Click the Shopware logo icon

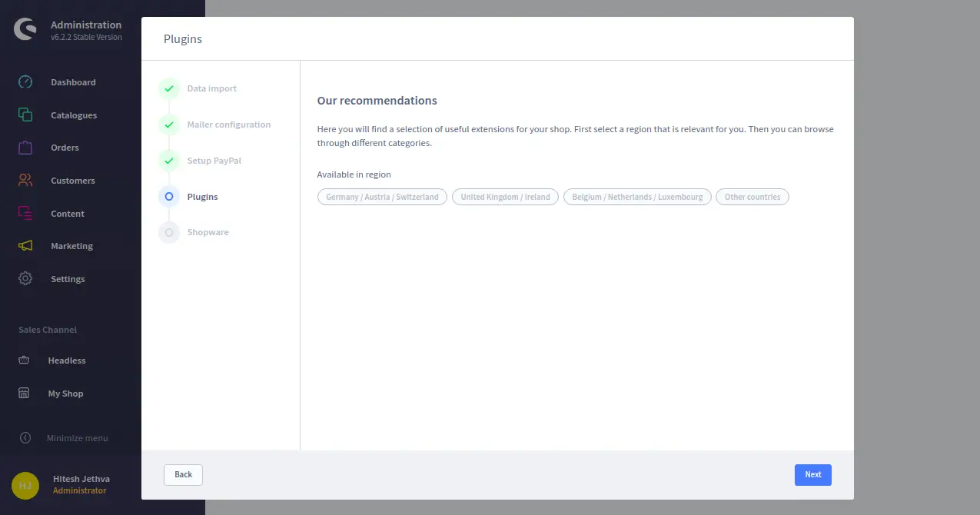click(25, 30)
